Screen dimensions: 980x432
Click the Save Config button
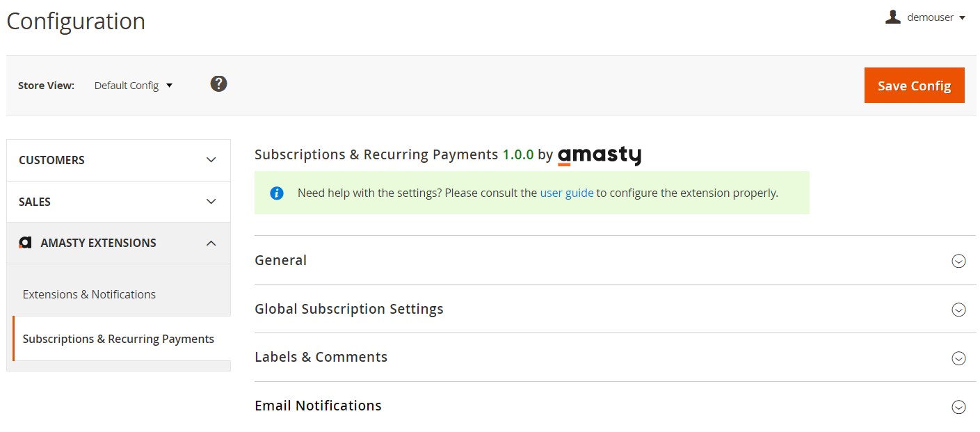(x=914, y=86)
